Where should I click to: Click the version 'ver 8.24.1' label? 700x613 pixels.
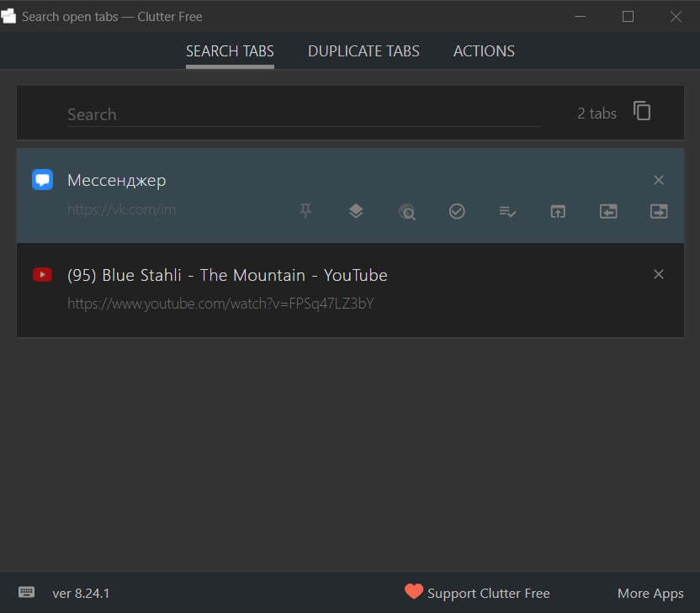(81, 594)
